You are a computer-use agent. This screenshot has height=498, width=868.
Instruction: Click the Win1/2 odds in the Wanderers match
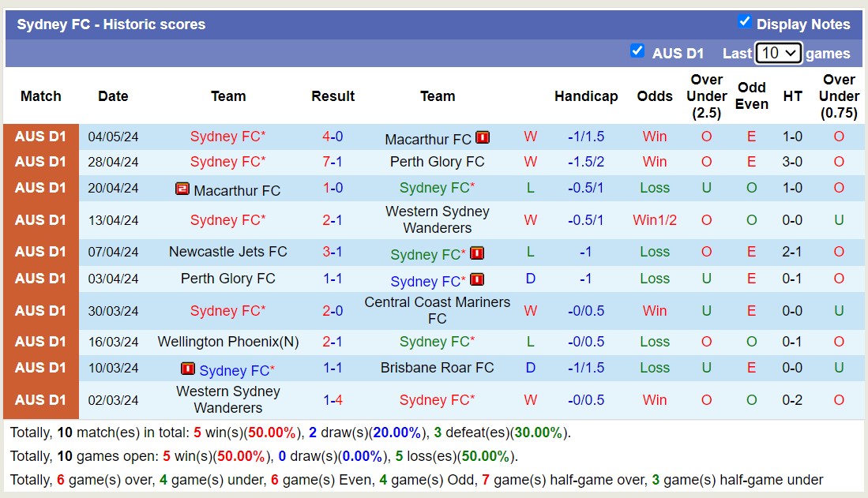(x=655, y=219)
